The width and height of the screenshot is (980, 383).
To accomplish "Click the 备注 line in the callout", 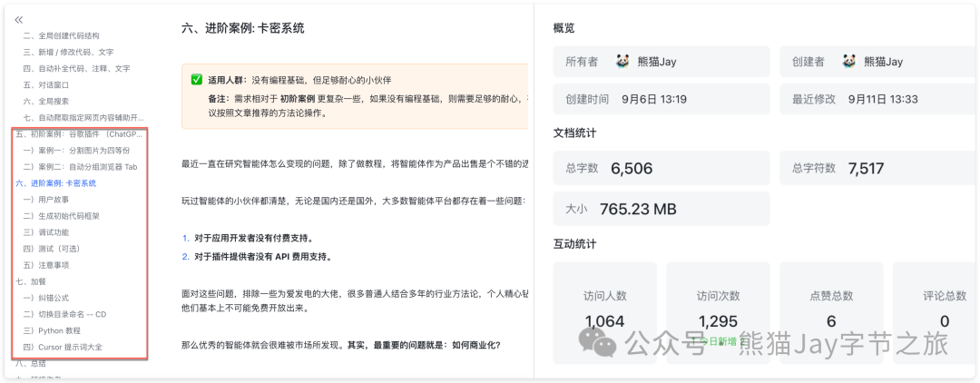I will [368, 105].
